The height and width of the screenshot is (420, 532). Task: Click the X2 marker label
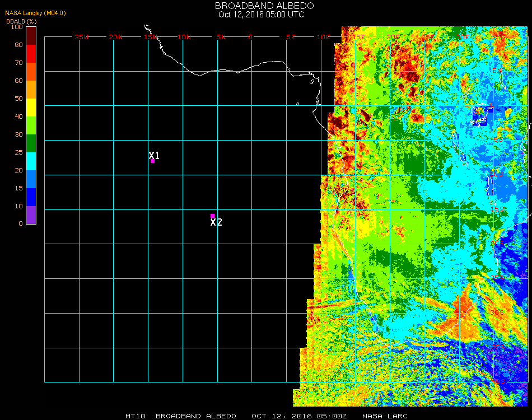216,222
